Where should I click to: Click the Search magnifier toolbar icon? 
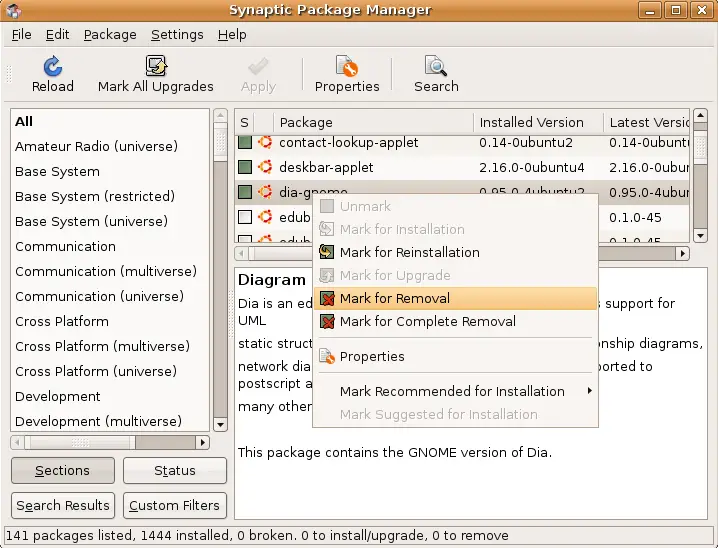[436, 66]
